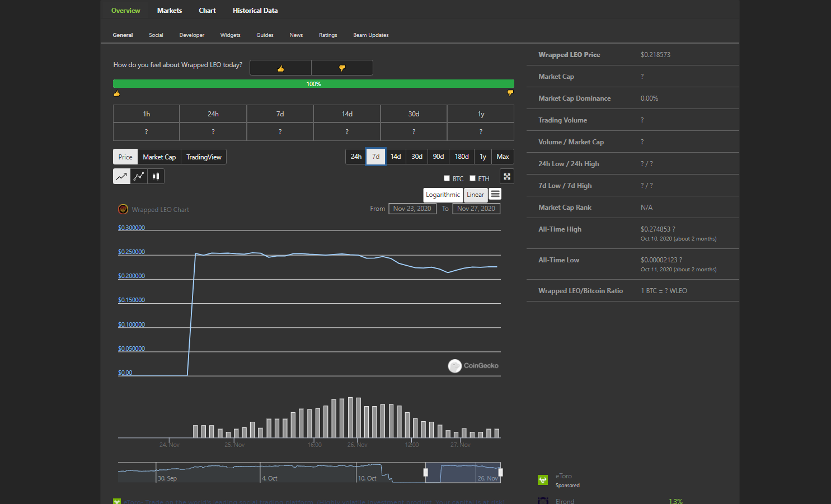Set chart range to 180d
The image size is (831, 504).
coord(462,157)
